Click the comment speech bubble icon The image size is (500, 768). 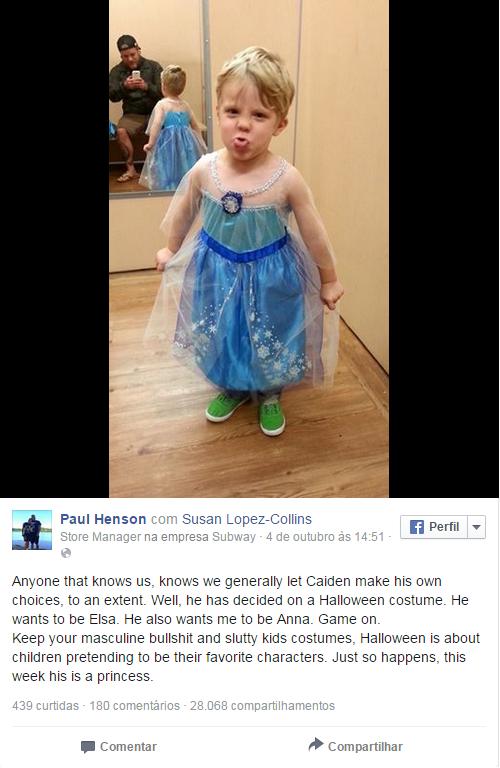click(x=88, y=747)
